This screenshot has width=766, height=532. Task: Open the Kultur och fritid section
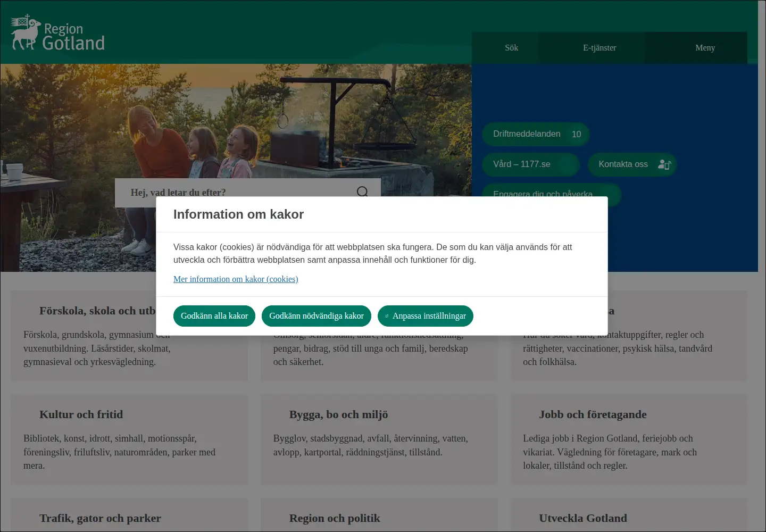click(x=81, y=414)
